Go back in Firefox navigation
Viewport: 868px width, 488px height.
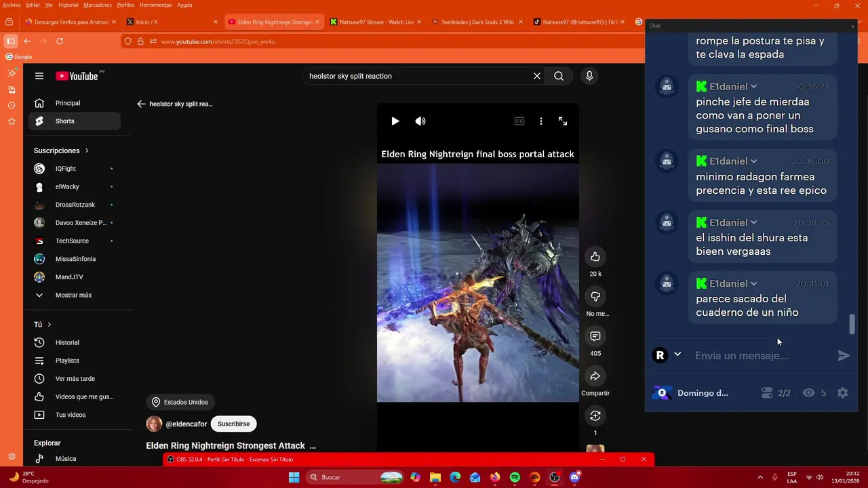click(27, 41)
